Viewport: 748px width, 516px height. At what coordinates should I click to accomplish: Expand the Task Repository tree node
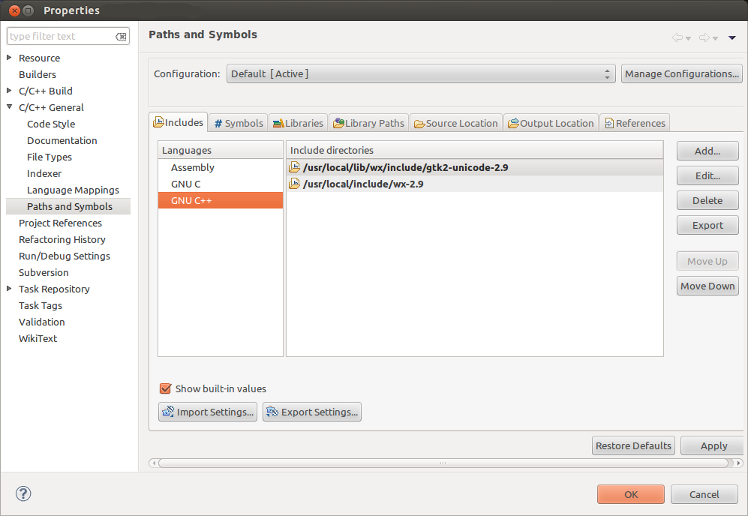click(x=10, y=289)
